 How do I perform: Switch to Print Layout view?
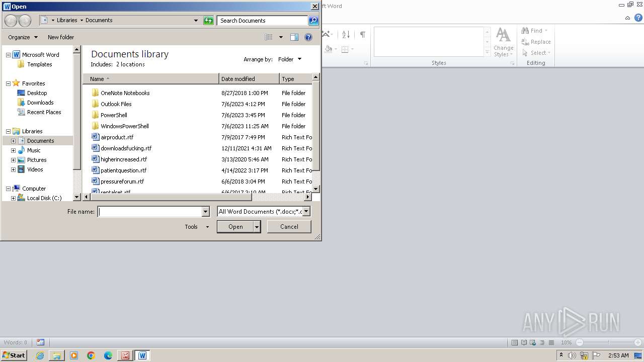514,342
